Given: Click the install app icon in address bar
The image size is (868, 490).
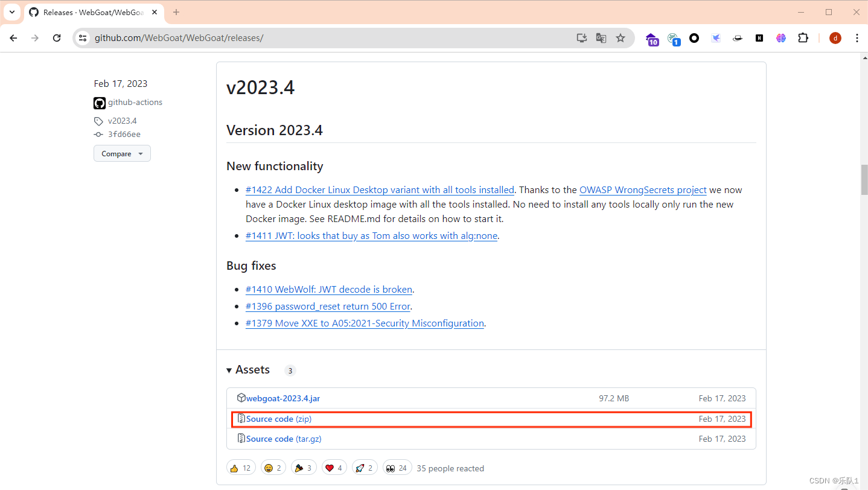Looking at the screenshot, I should [x=581, y=38].
